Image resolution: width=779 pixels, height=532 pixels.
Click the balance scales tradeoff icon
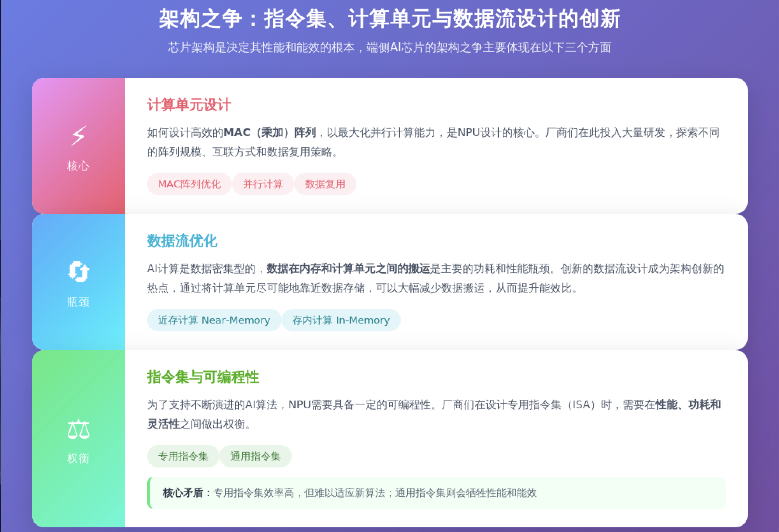coord(78,429)
